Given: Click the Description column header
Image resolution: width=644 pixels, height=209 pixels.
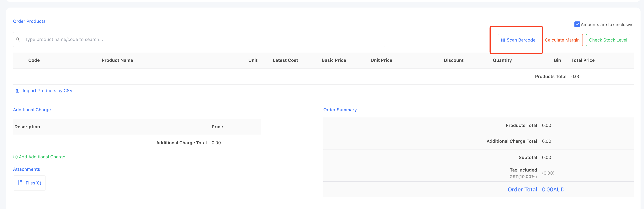Looking at the screenshot, I should [27, 127].
